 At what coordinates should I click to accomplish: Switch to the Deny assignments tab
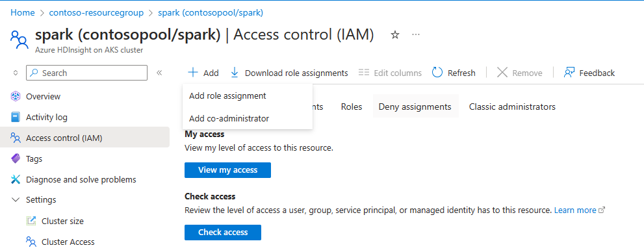point(415,107)
